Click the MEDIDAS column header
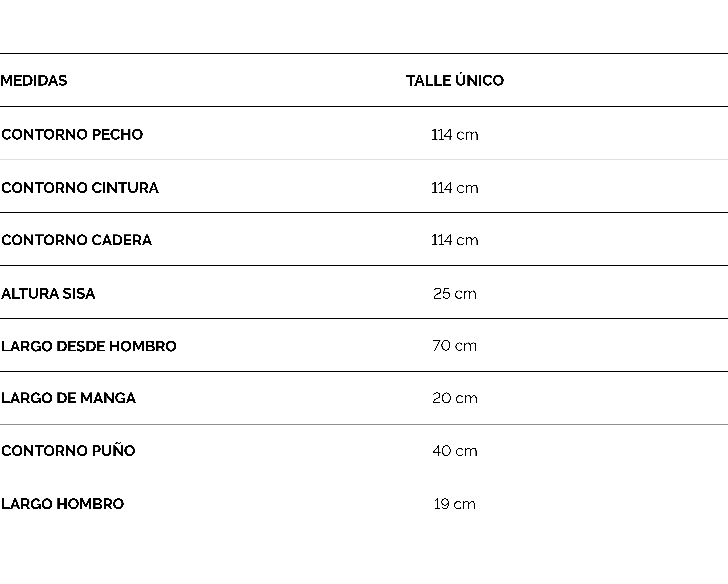 point(34,80)
